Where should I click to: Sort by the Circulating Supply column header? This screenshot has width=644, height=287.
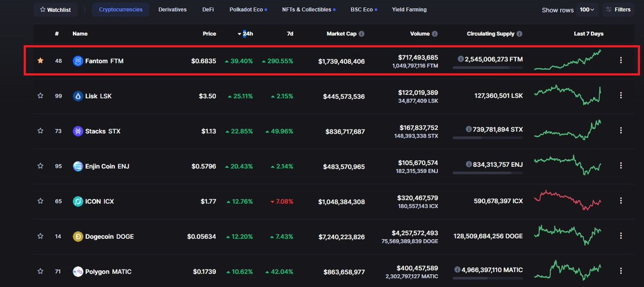(491, 34)
